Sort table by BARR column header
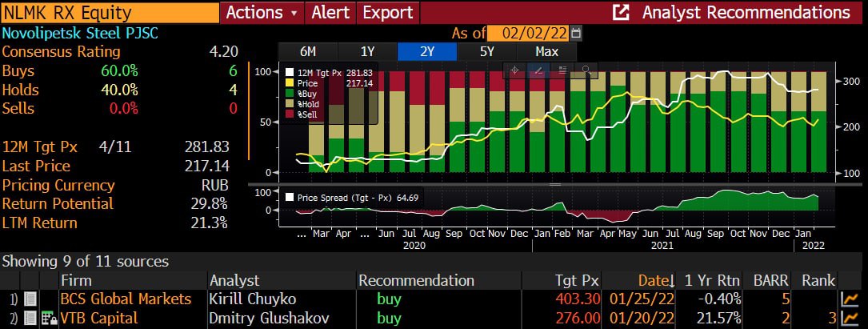The height and width of the screenshot is (329, 868). click(x=772, y=280)
